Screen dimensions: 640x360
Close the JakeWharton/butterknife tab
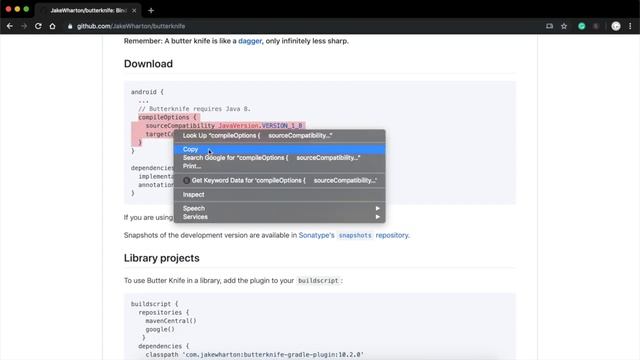(134, 11)
